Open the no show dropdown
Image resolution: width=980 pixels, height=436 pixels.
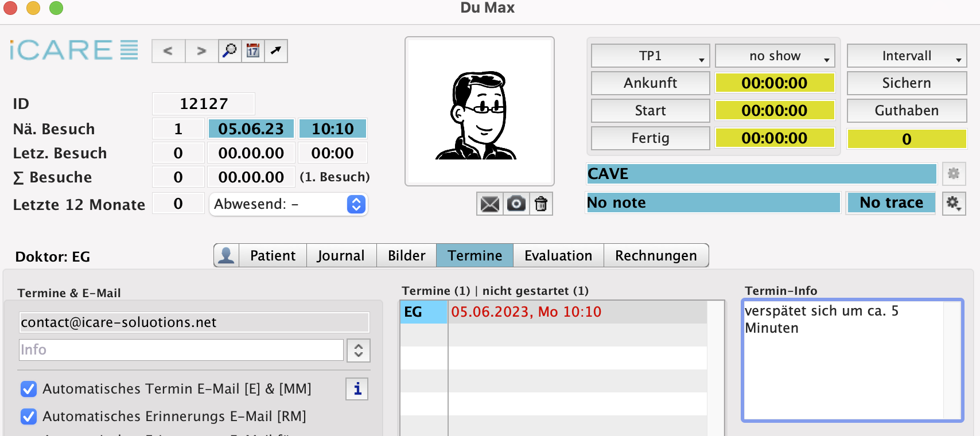pyautogui.click(x=774, y=56)
